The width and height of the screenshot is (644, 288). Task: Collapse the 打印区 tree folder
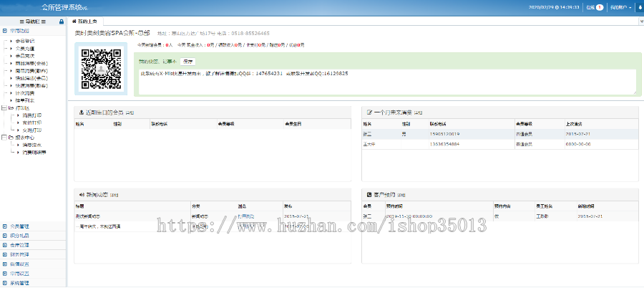pyautogui.click(x=4, y=107)
